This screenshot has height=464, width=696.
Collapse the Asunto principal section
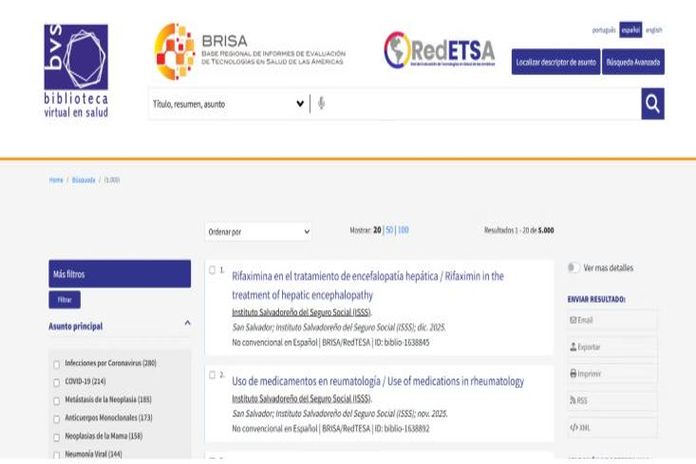tap(187, 324)
